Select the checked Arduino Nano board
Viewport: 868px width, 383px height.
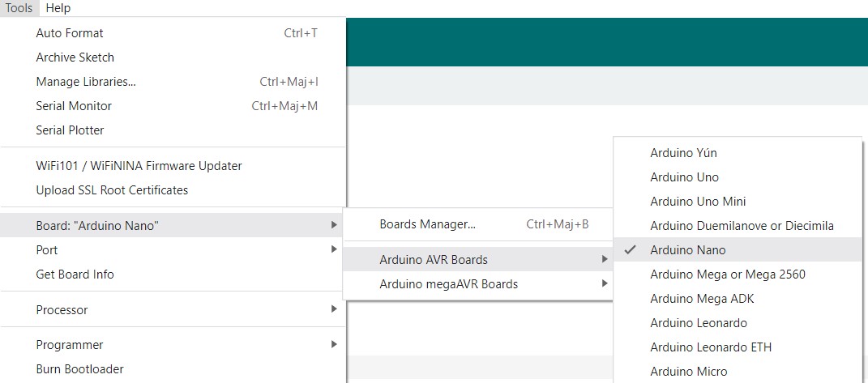(687, 250)
